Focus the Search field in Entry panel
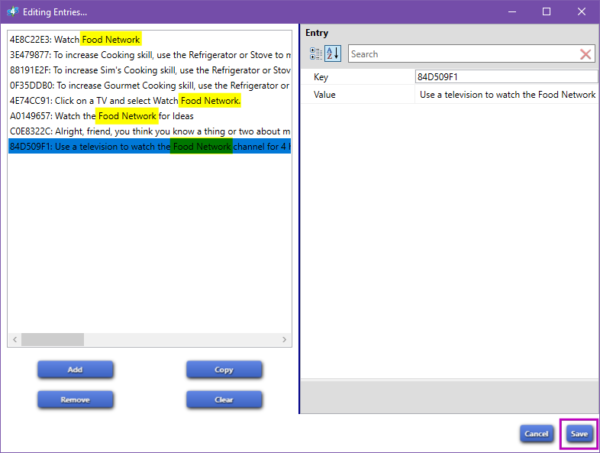The width and height of the screenshot is (600, 453). 462,54
